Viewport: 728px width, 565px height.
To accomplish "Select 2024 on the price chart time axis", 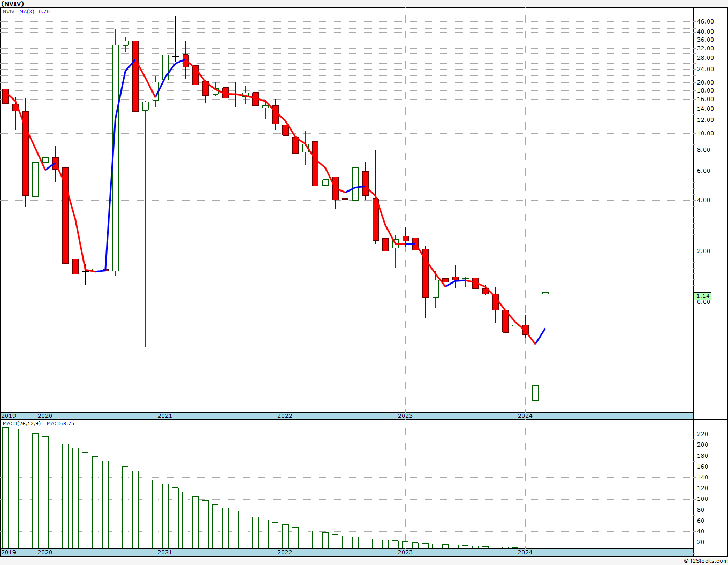I will pos(525,416).
